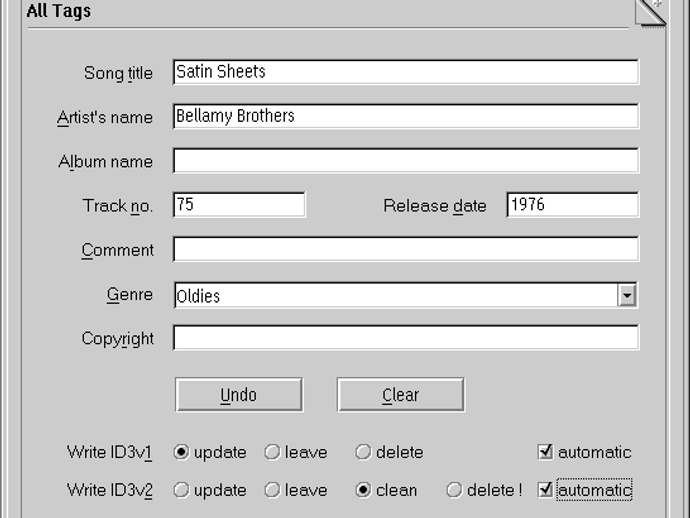Click the Write ID3v2 label

point(110,490)
